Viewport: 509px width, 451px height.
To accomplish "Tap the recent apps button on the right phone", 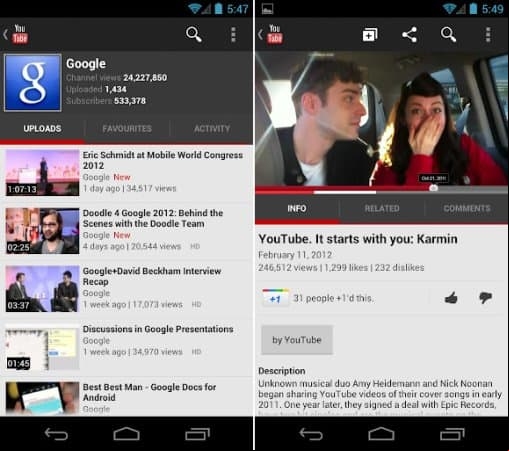I will click(x=452, y=434).
